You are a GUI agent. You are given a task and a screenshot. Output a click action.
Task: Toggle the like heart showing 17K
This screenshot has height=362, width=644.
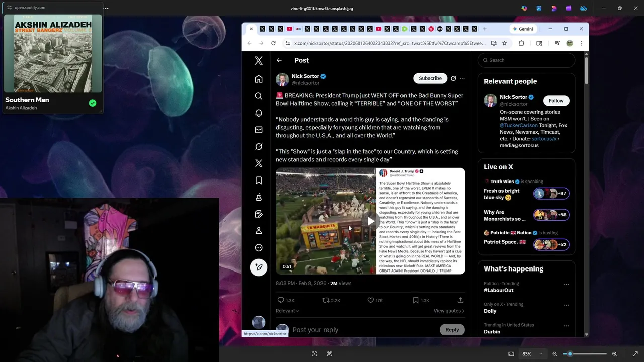[371, 300]
